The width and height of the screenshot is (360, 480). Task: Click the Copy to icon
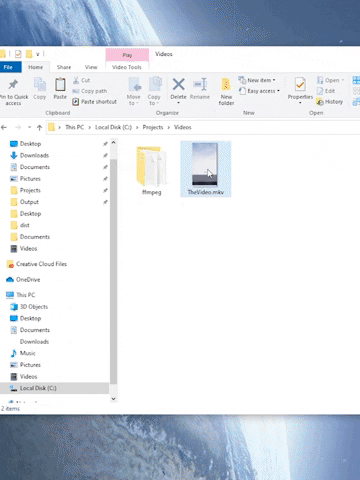coord(155,84)
